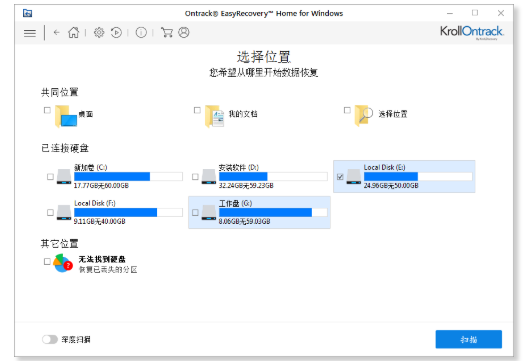Click the 桌面 label
This screenshot has height=361, width=527.
click(86, 114)
